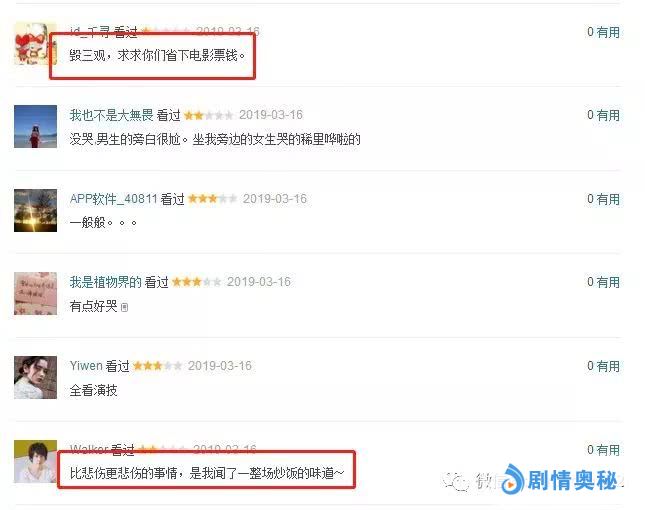Click 剧情奥秘 watermark logo icon
The height and width of the screenshot is (510, 645).
513,480
